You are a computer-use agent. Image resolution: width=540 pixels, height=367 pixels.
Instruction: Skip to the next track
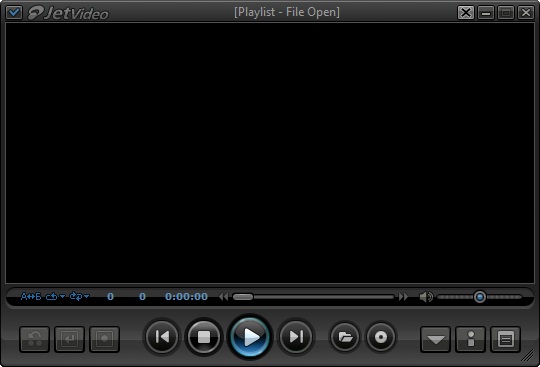[295, 337]
